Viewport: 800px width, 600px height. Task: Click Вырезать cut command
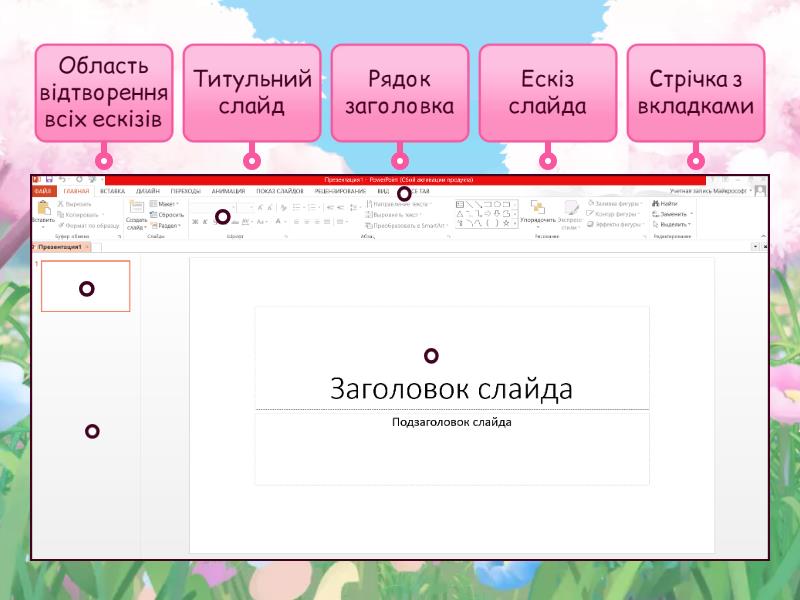point(74,204)
